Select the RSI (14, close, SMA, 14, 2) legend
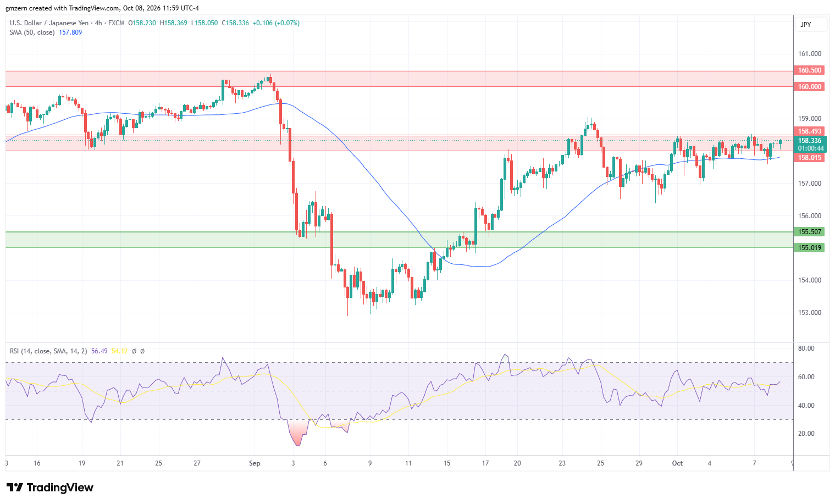Image resolution: width=835 pixels, height=504 pixels. click(x=48, y=351)
